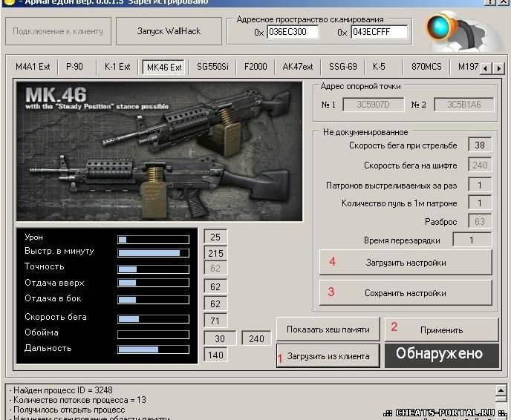Image resolution: width=511 pixels, height=420 pixels.
Task: Click the log scrollbar up arrow
Action: [x=501, y=390]
